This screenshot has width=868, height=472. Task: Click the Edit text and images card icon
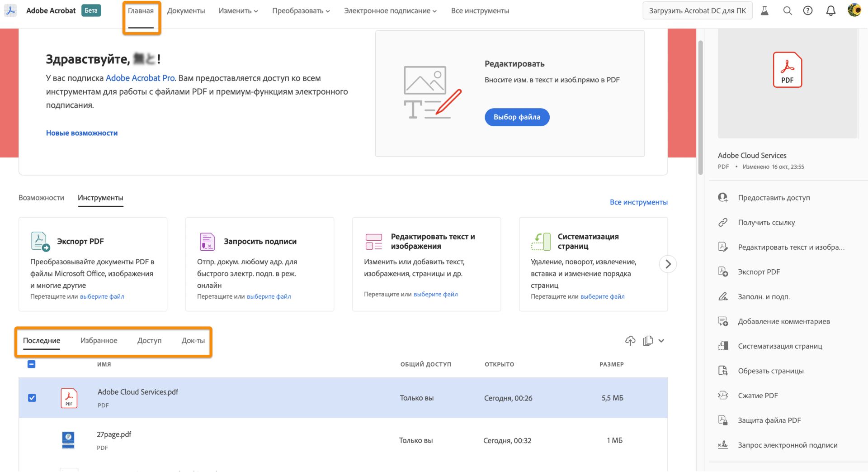374,242
